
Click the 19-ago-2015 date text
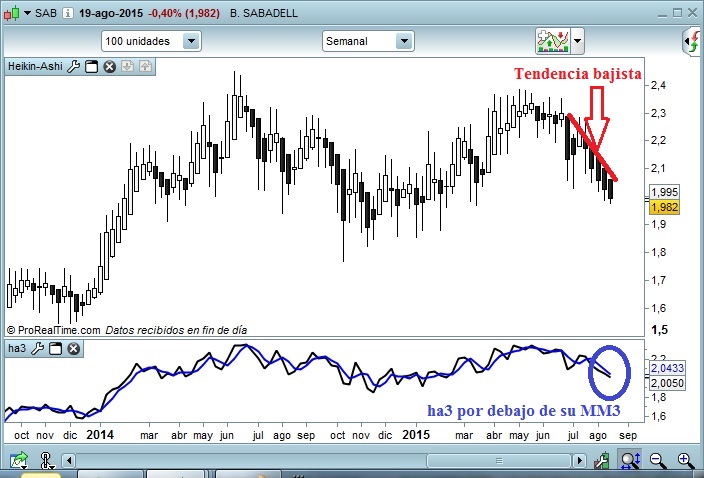(111, 13)
